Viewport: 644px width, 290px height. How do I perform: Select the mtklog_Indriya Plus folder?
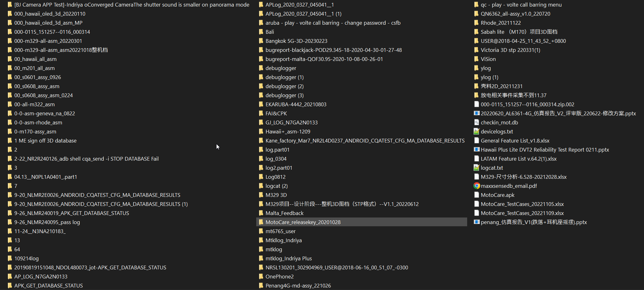289,258
